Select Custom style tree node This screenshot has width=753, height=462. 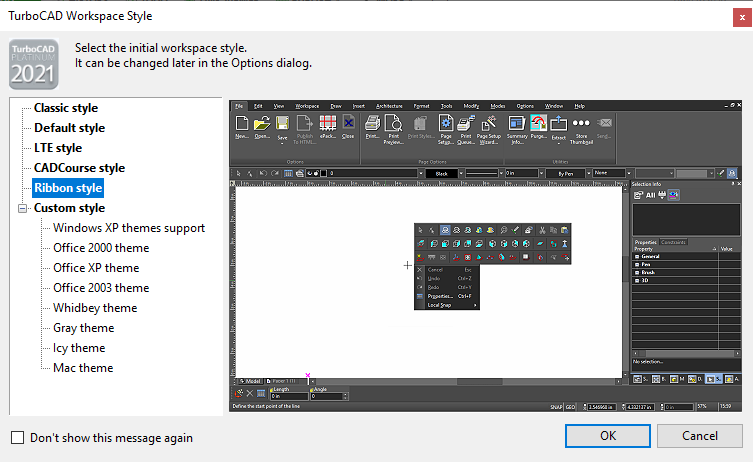click(69, 208)
